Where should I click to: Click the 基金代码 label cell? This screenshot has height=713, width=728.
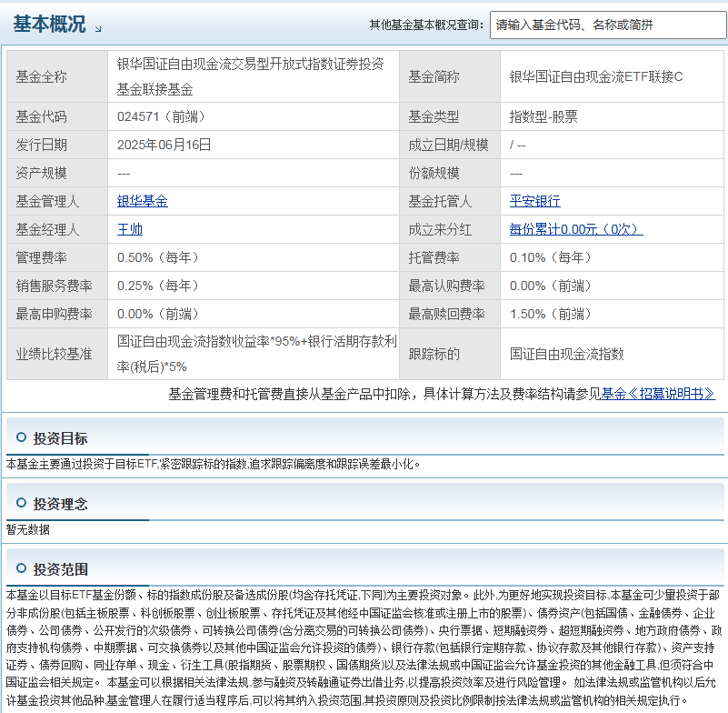click(x=57, y=116)
